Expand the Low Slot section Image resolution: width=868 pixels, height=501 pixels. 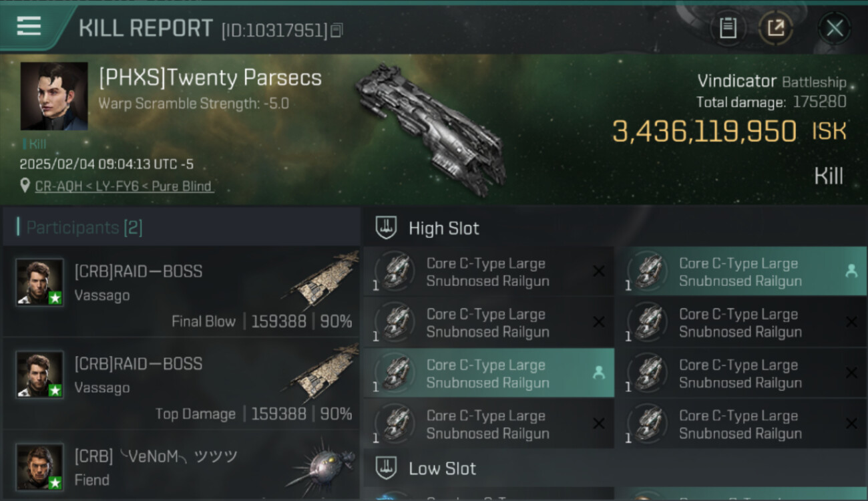click(442, 468)
